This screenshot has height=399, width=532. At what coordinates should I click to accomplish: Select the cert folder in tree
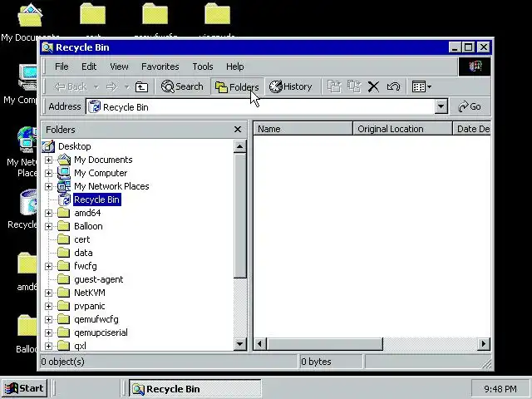[82, 239]
